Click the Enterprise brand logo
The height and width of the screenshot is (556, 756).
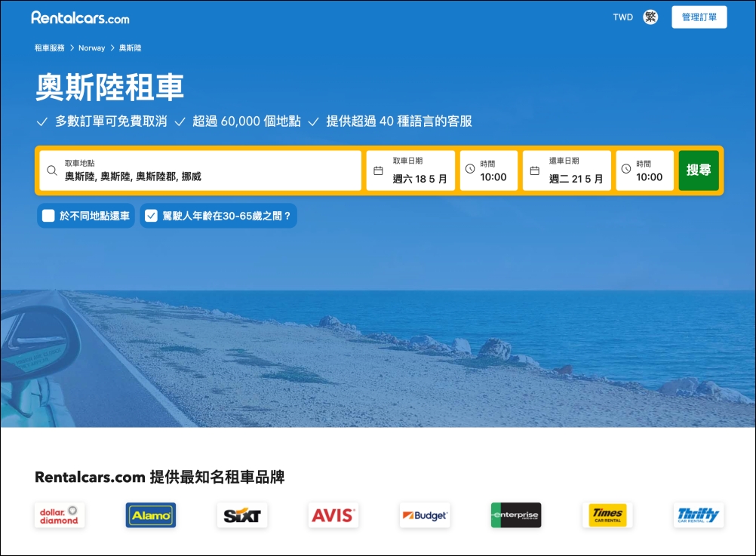pyautogui.click(x=516, y=515)
